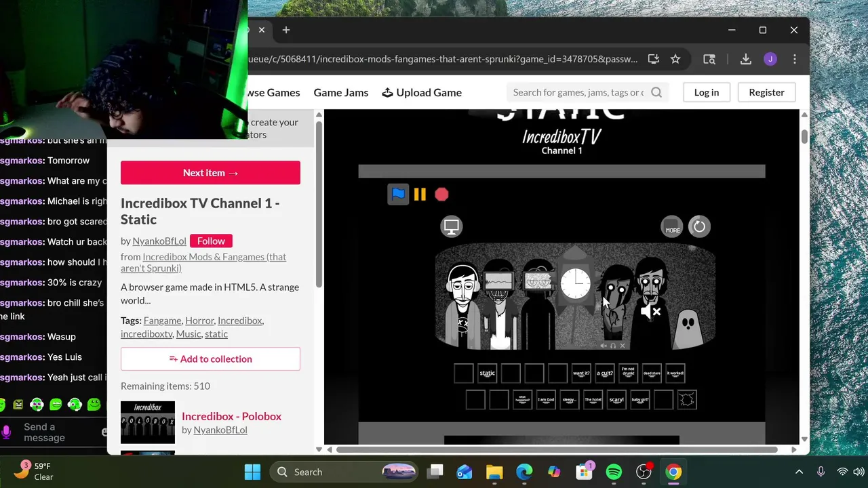Click the install app icon in address bar

pyautogui.click(x=654, y=59)
